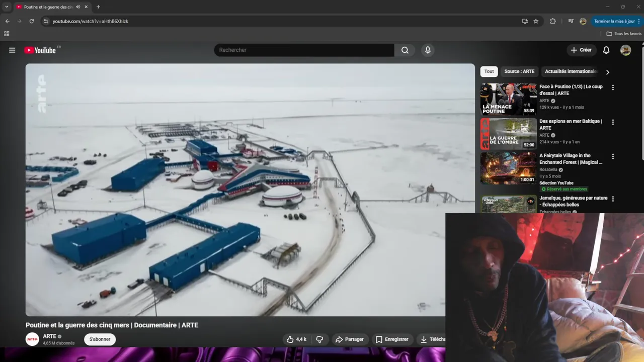Open title Face à Poutine (1/3) | Le coup d'essai
Screen dimensions: 644x362
571,90
